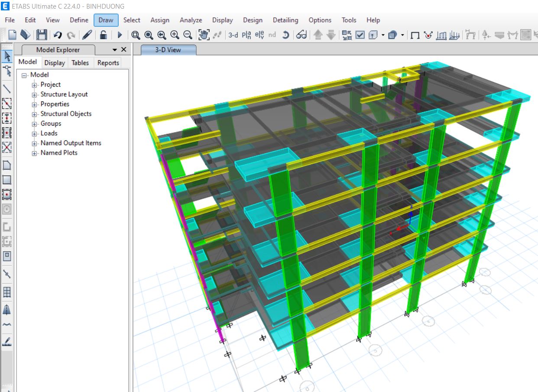Restore full view magnifier icon
This screenshot has height=392, width=538.
(149, 35)
